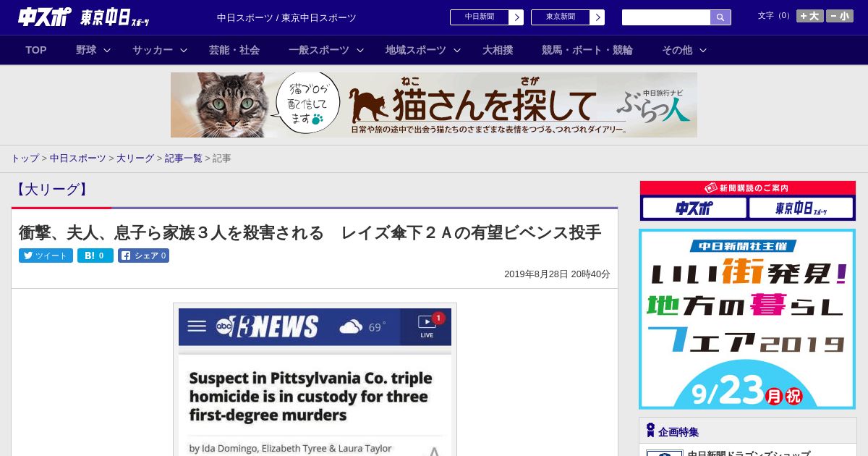Screen dimensions: 868x456
Task: Open 中スポ subscription button in sidebar
Action: 694,208
